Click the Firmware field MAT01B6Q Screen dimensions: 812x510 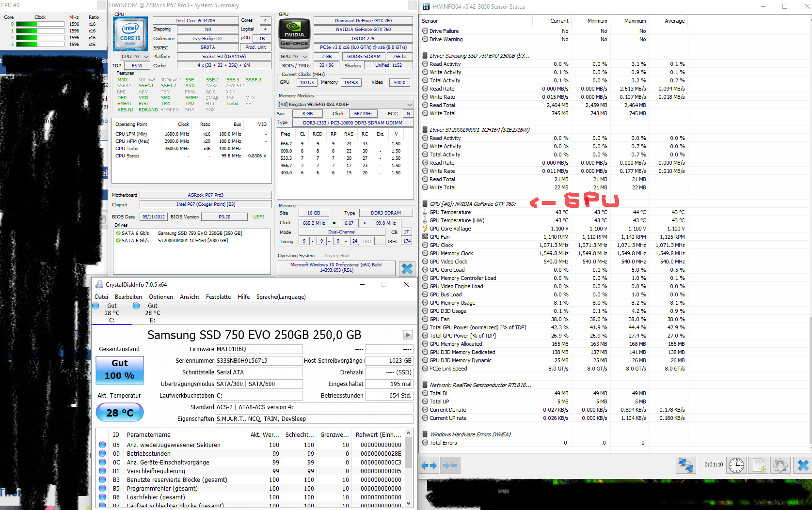[259, 349]
